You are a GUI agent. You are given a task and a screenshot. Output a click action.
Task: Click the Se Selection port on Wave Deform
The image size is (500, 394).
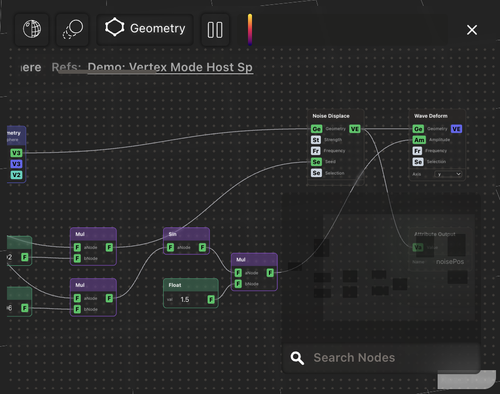click(418, 162)
